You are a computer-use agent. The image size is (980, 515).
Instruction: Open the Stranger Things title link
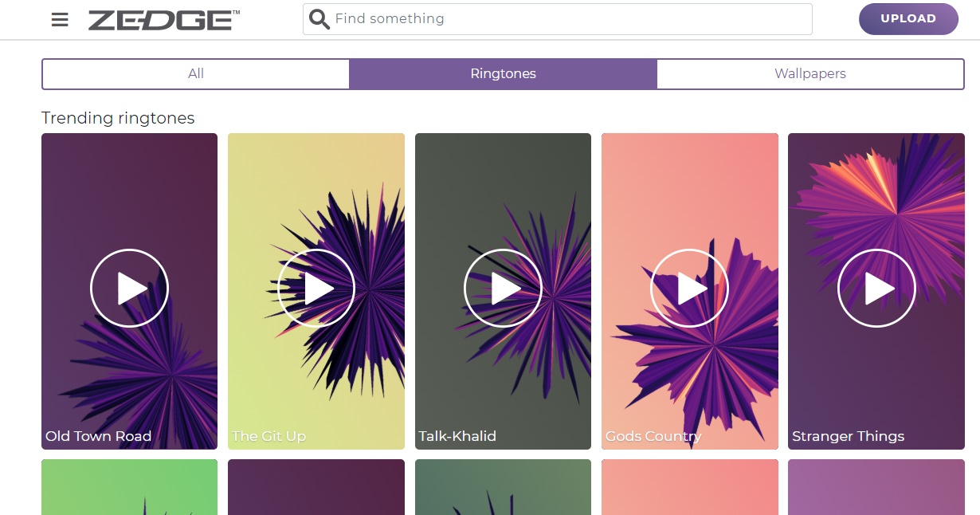coord(849,436)
